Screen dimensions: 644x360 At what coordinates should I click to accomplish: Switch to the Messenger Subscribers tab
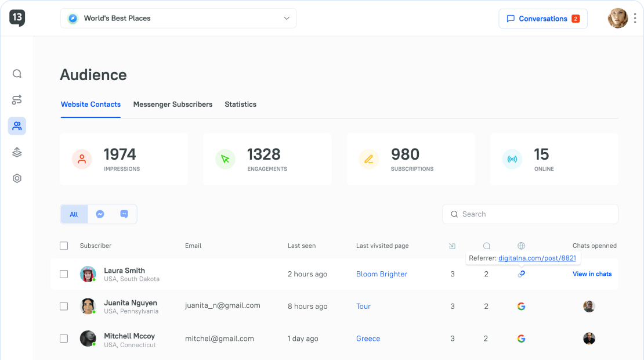coord(172,105)
